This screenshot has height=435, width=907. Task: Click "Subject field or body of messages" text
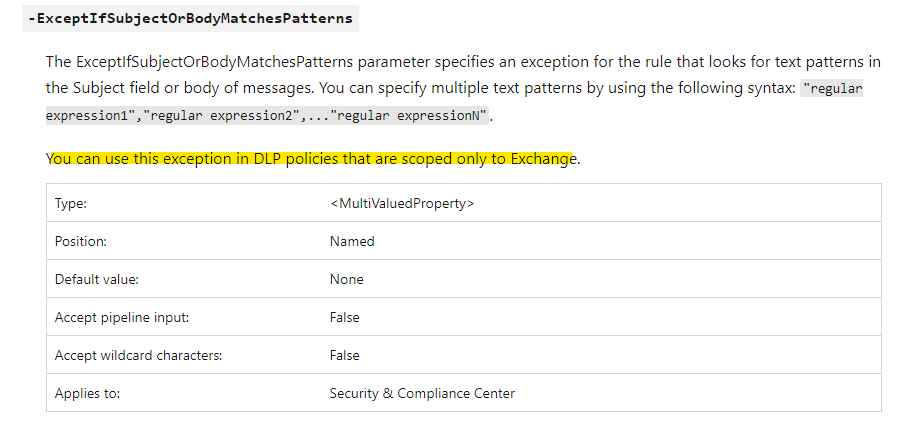coord(193,89)
